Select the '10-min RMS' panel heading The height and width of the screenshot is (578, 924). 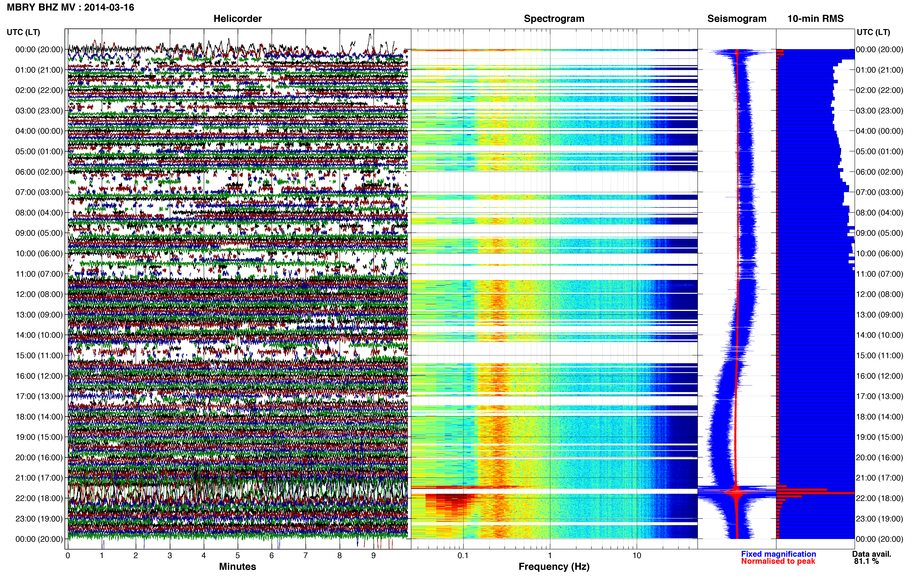pos(816,19)
